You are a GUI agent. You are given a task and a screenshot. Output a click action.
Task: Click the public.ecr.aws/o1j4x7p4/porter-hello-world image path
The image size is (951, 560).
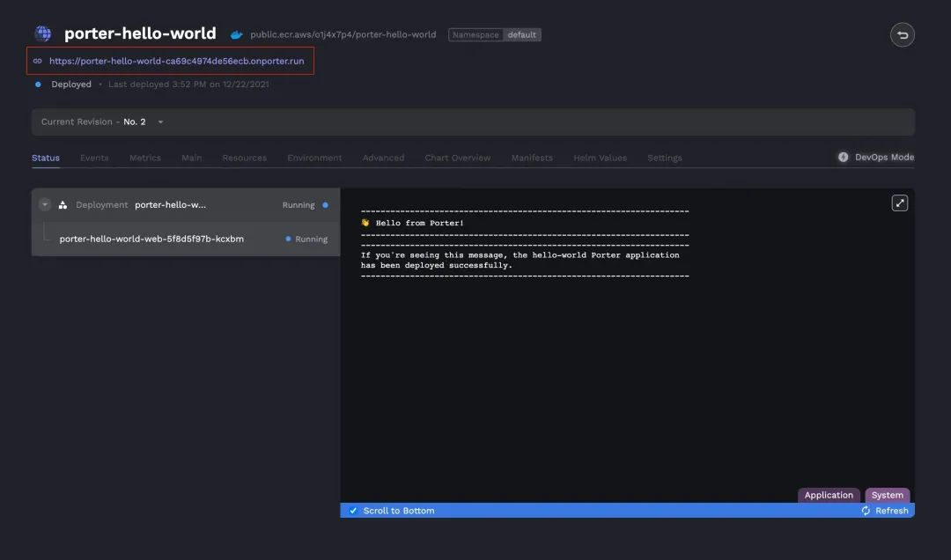point(343,34)
